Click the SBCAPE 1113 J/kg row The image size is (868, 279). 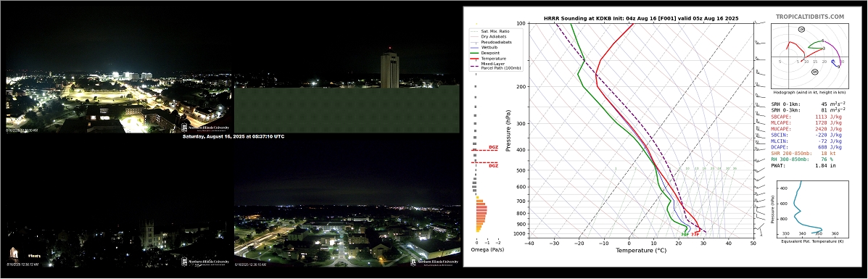[x=807, y=117]
